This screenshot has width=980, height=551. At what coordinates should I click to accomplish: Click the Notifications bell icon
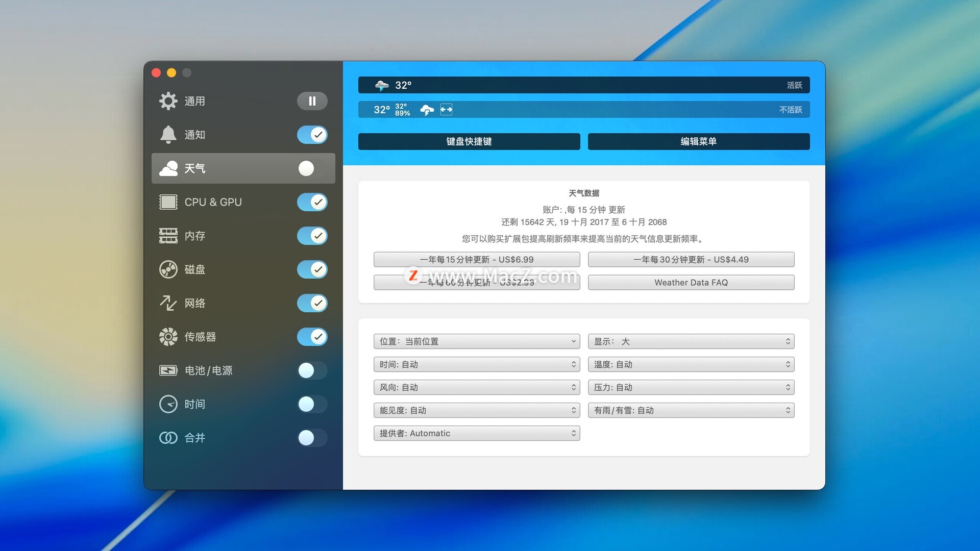point(168,135)
